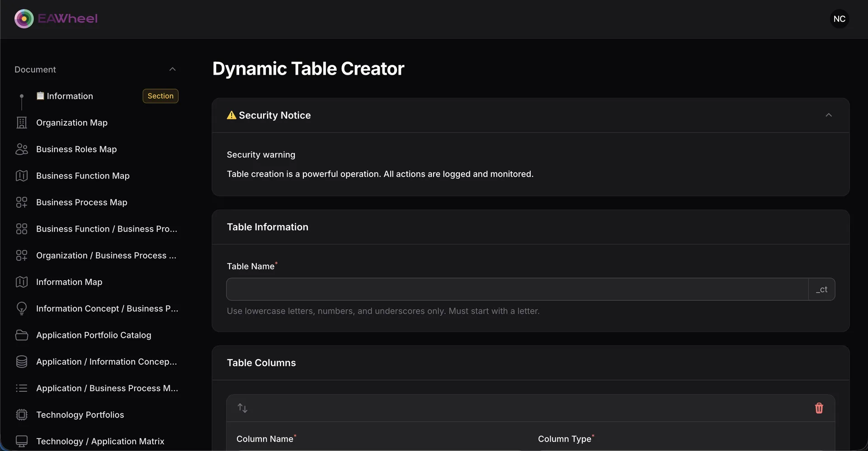Click the Technology / Application Matrix monitor icon
Screen dimensions: 868x451
click(x=22, y=441)
